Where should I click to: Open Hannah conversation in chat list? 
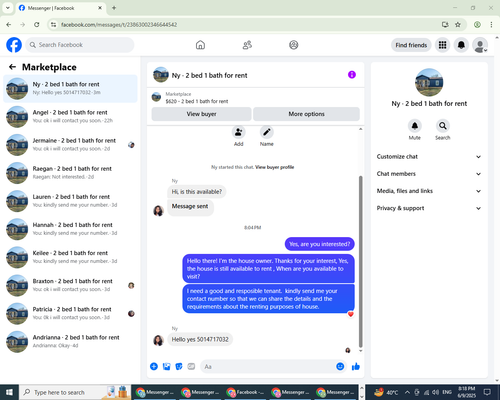tap(70, 229)
